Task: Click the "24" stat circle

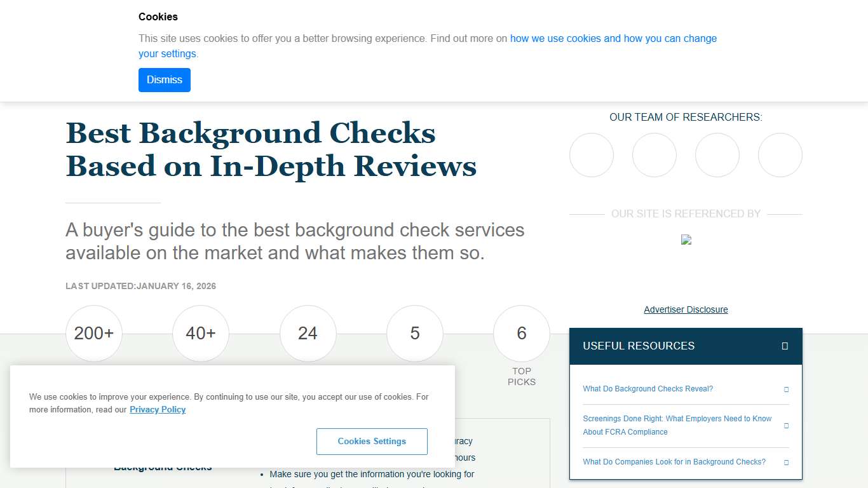Action: (x=308, y=333)
